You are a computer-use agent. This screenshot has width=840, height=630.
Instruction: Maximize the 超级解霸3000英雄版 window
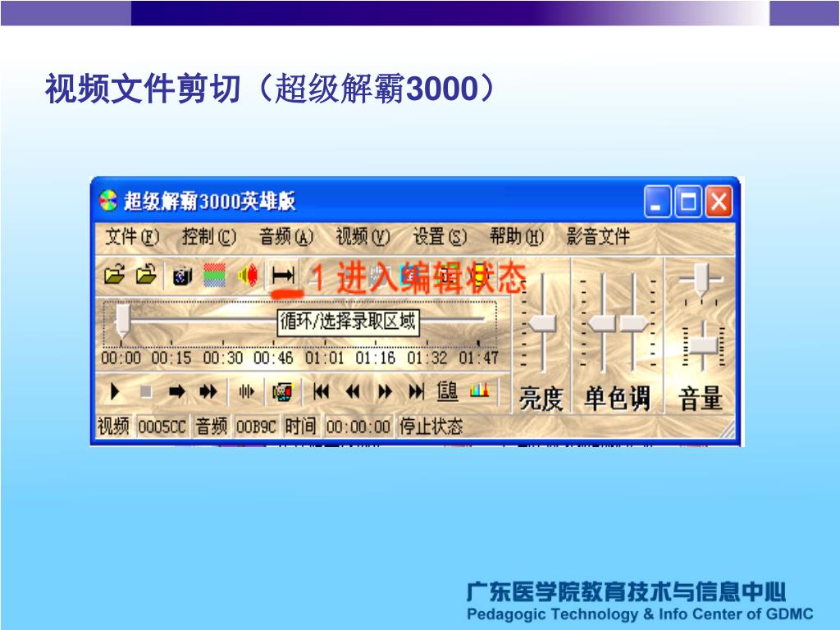(x=688, y=202)
